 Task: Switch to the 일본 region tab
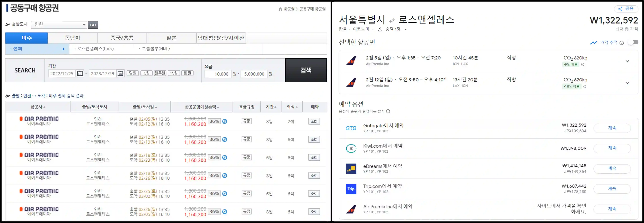(171, 38)
